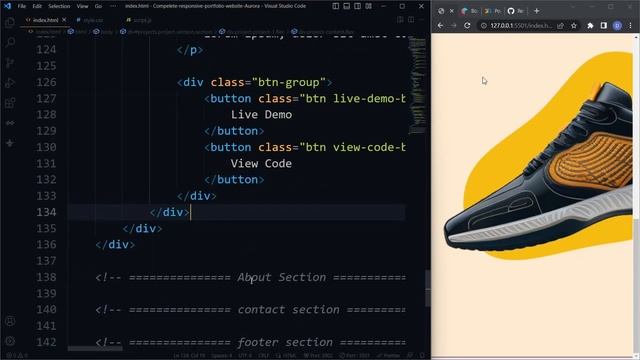Open the Go menu
This screenshot has width=640, height=360.
pyautogui.click(x=98, y=6)
